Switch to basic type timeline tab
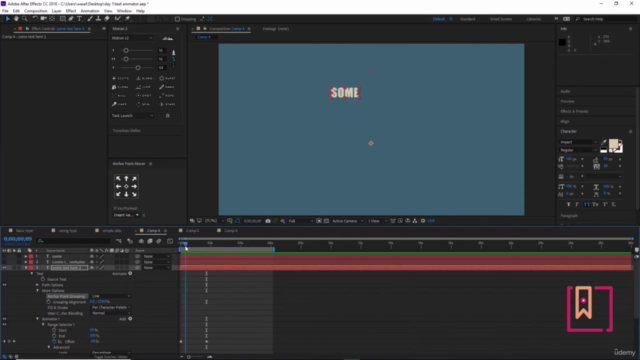 [24, 231]
